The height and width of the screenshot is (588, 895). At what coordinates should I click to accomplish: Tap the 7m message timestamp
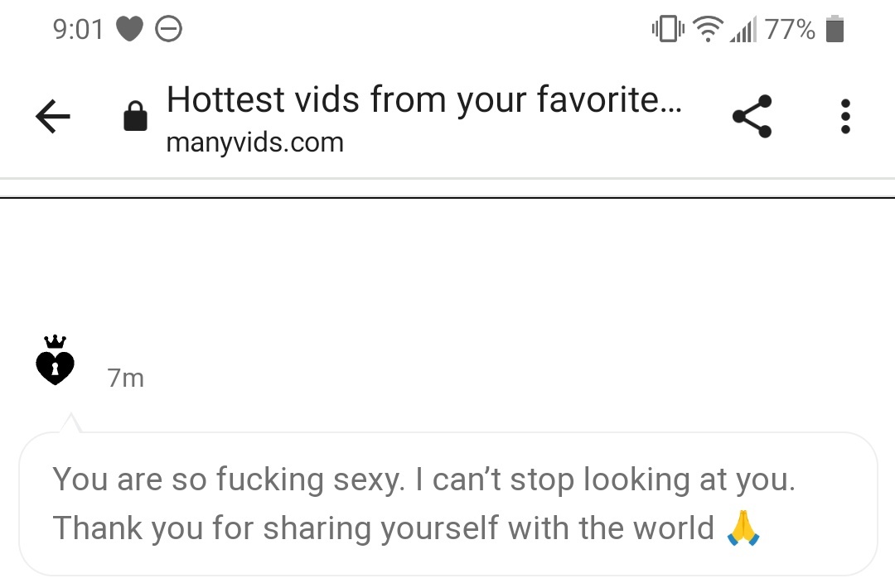pos(126,378)
